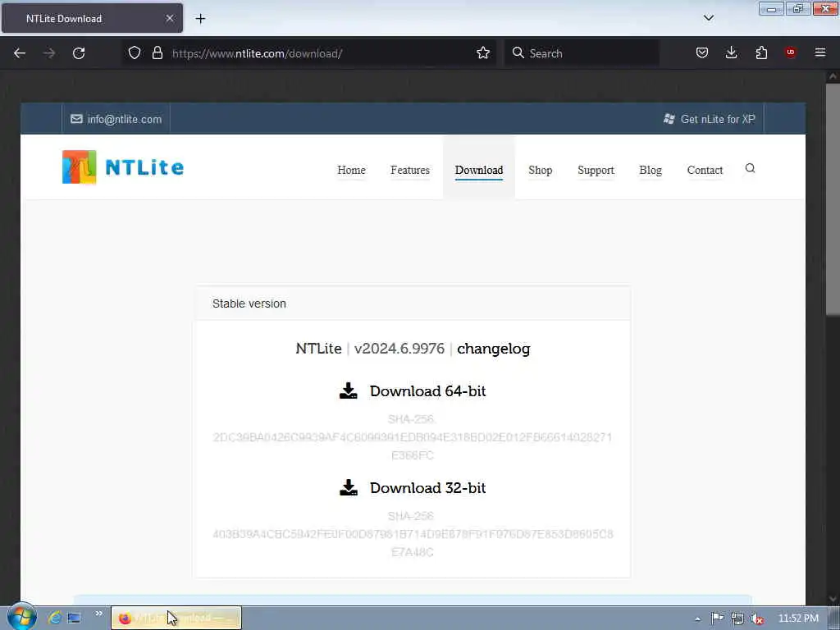This screenshot has width=840, height=630.
Task: Click the Stable version heading
Action: click(249, 304)
